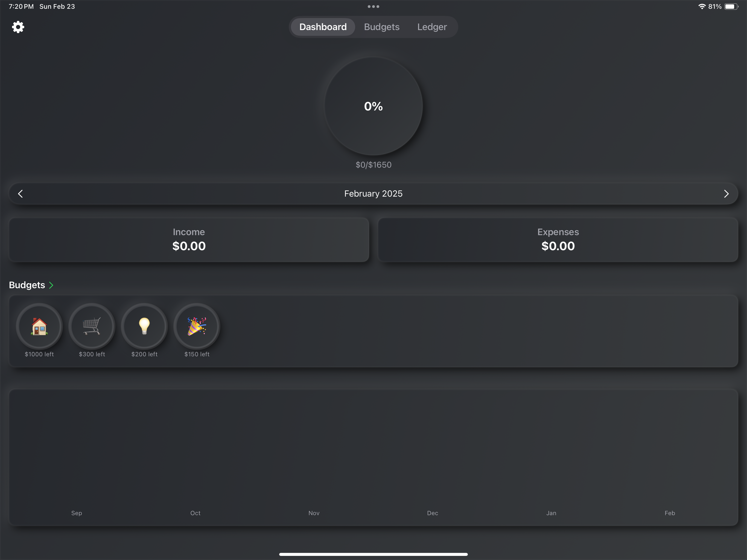The image size is (747, 560).
Task: Expand the Budgets section via green chevron
Action: tap(51, 285)
